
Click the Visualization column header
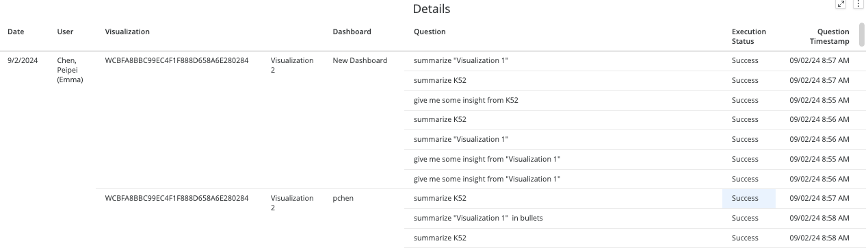pyautogui.click(x=127, y=32)
